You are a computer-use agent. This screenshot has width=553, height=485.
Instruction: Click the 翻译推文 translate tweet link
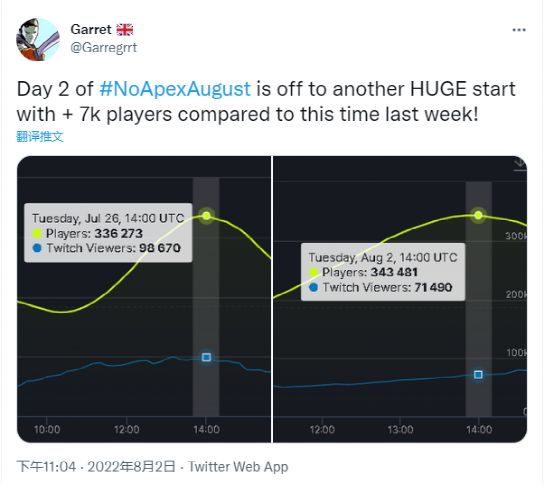40,137
